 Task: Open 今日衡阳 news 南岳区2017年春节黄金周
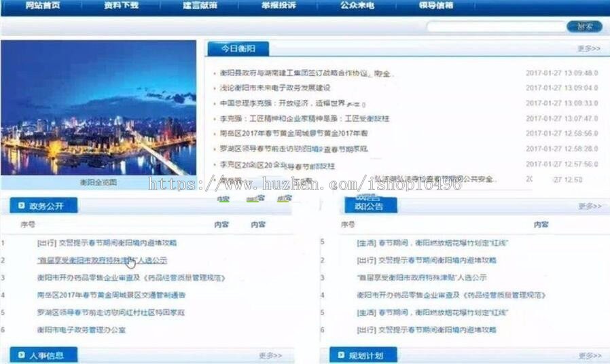tap(293, 133)
